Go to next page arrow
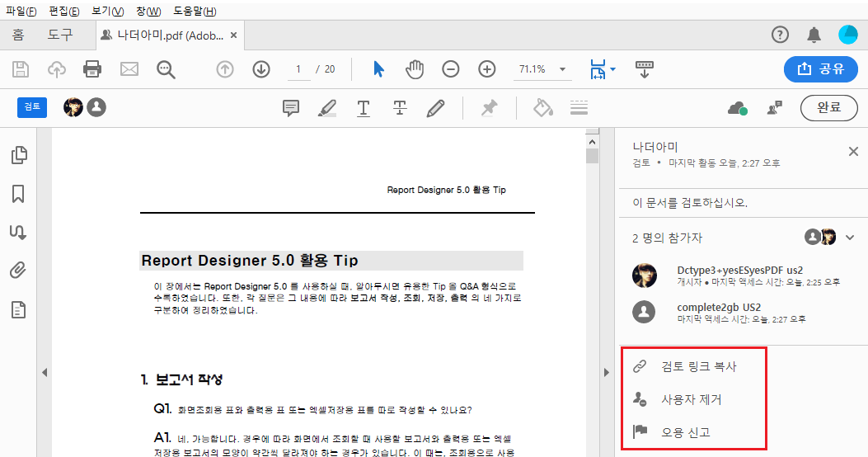The width and height of the screenshot is (868, 457). (x=261, y=69)
